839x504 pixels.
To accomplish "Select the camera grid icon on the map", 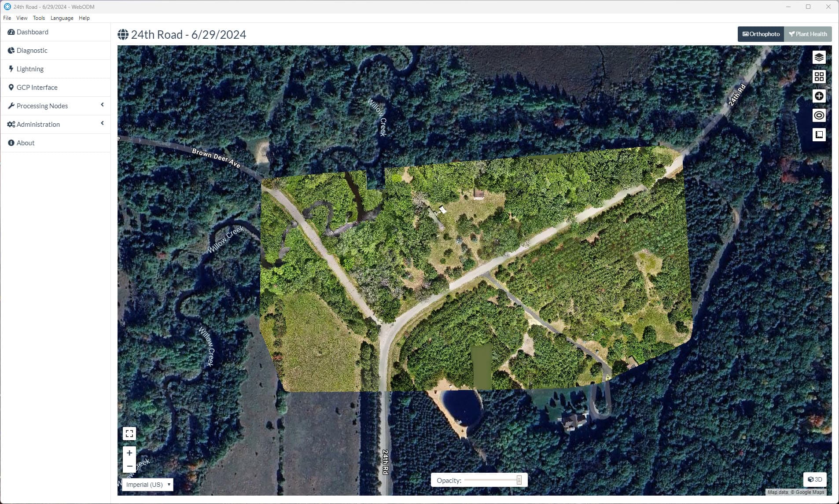I will tap(819, 76).
